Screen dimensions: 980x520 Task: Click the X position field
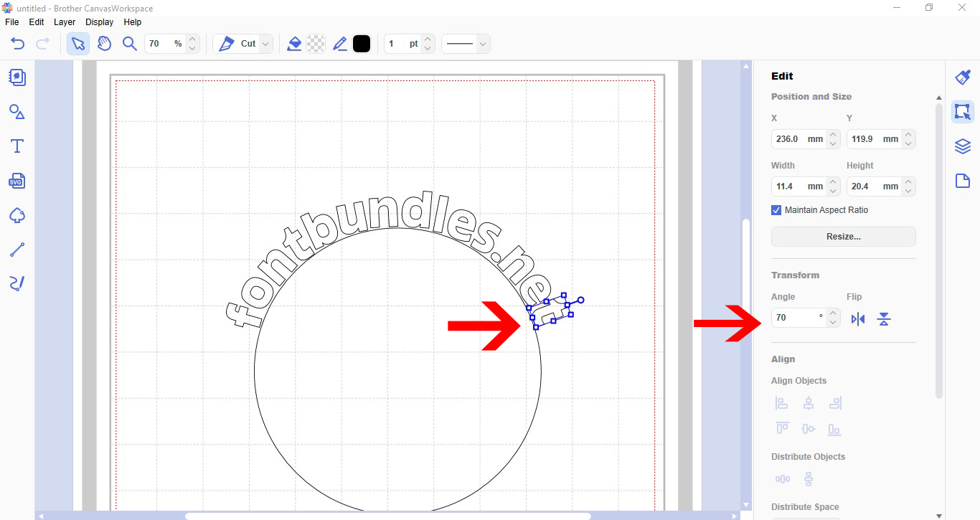[798, 139]
